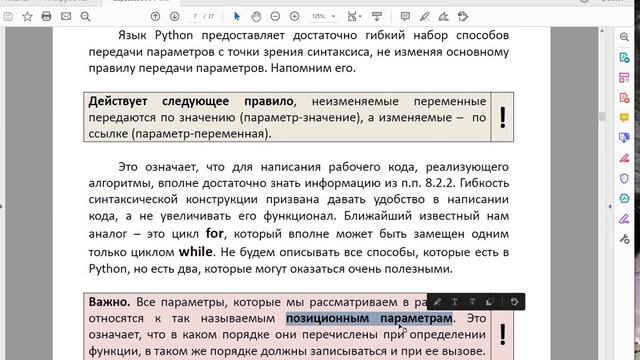Open Organize Pages tool in right pane

point(624,78)
